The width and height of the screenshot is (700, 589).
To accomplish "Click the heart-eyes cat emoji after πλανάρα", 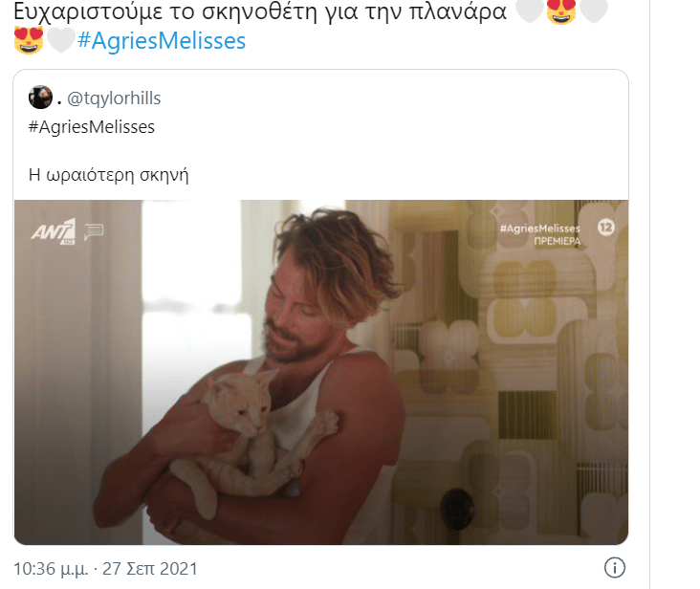I will [561, 11].
